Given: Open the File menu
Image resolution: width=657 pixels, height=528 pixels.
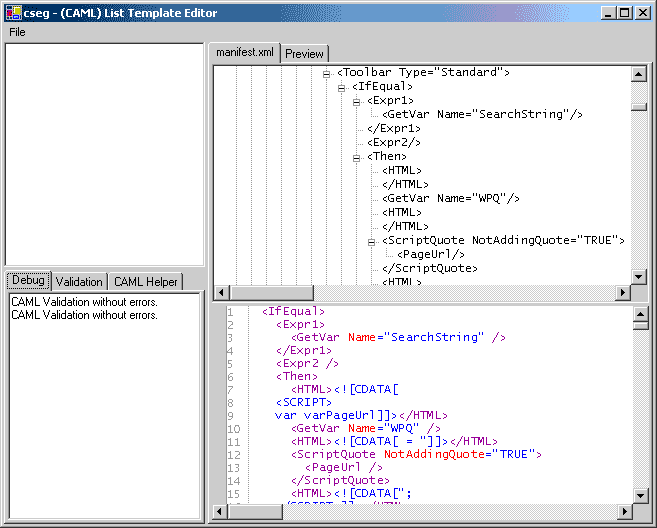Looking at the screenshot, I should (x=17, y=32).
